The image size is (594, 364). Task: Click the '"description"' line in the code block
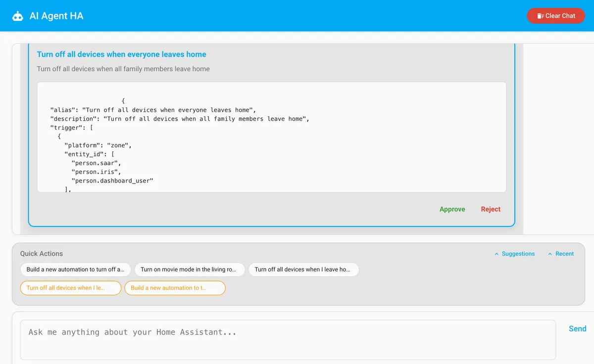click(180, 119)
